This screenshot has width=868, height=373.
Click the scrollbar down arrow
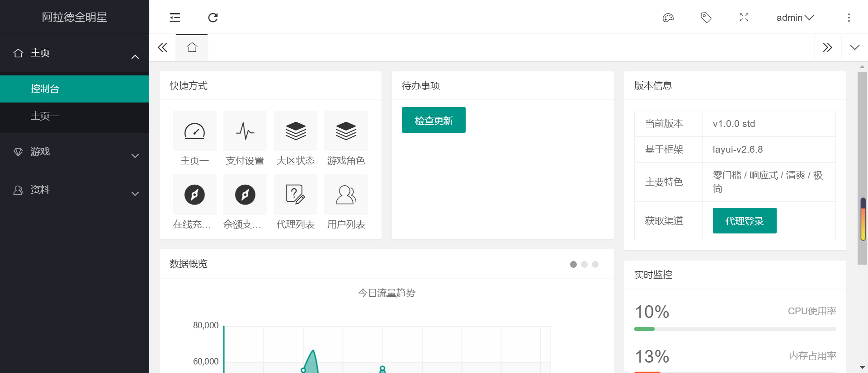coord(863,368)
